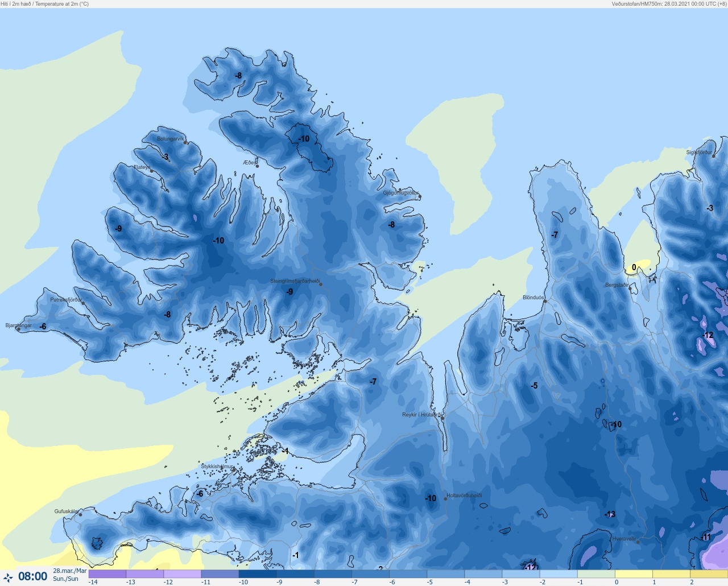728x586 pixels.
Task: Select the legend swatch labeled -11
Action: [x=220, y=574]
